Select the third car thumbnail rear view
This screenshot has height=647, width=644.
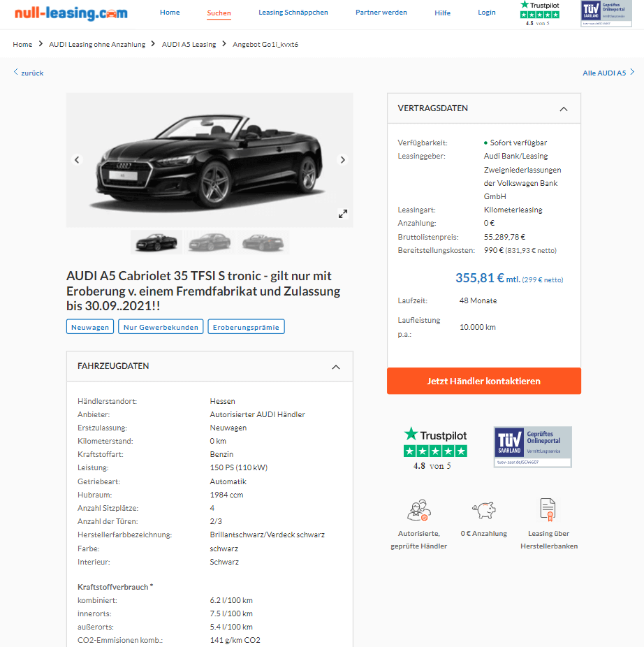click(263, 242)
